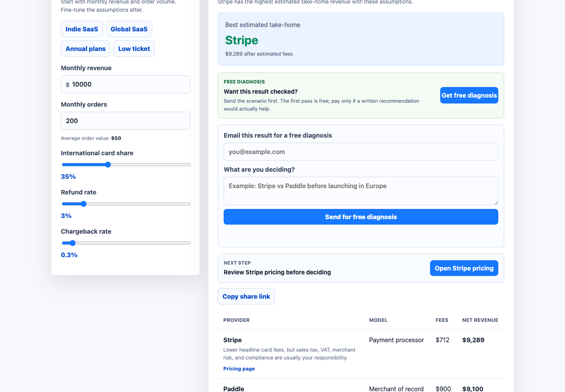This screenshot has height=392, width=565.
Task: Click the Monthly revenue input field
Action: pos(126,84)
